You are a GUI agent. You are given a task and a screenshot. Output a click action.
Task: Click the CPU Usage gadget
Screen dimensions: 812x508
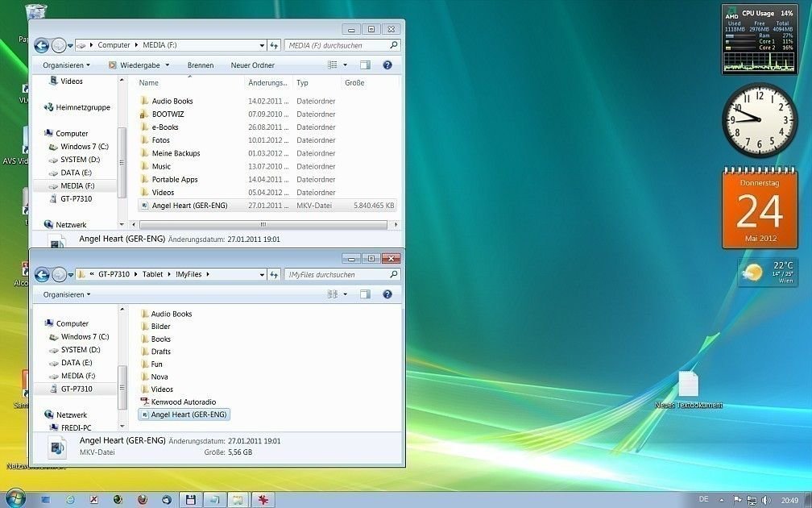coord(760,40)
